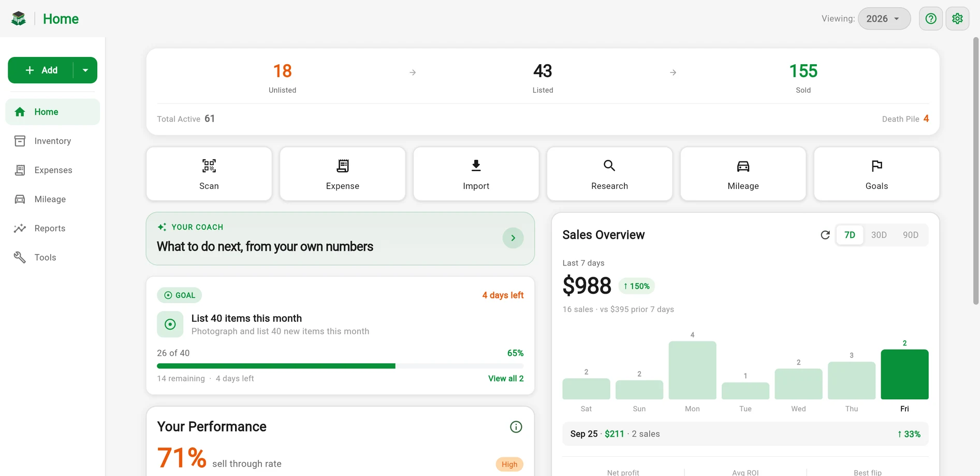Viewport: 980px width, 476px height.
Task: Follow the View all 2 link
Action: point(506,378)
